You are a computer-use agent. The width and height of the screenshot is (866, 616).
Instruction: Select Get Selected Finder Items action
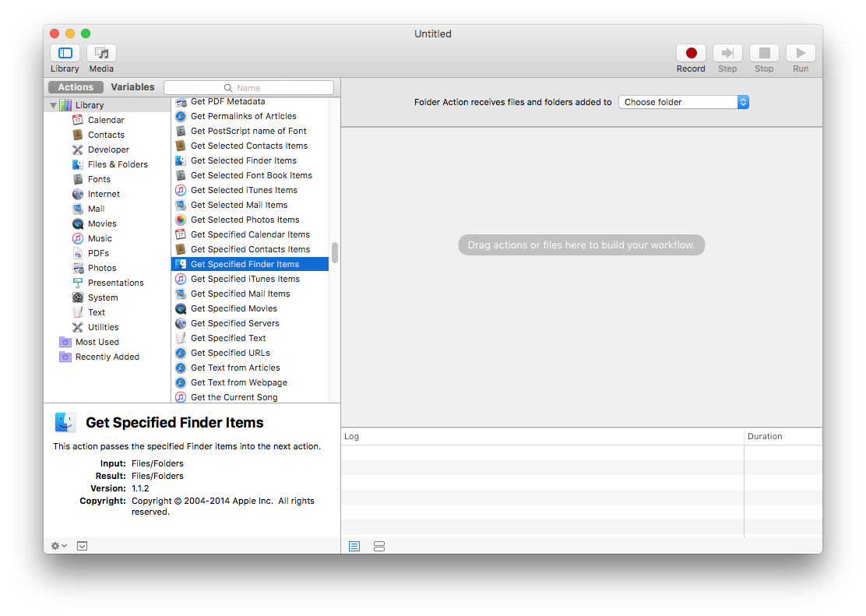tap(250, 160)
